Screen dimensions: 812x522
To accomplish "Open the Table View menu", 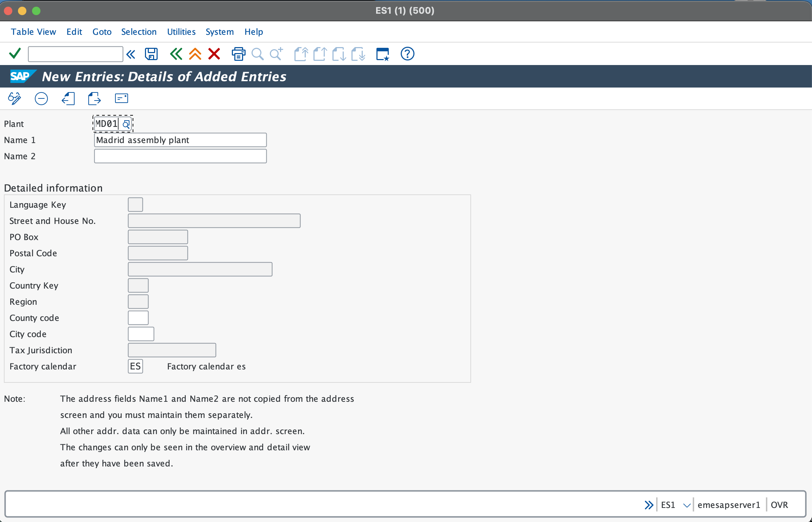I will click(33, 32).
